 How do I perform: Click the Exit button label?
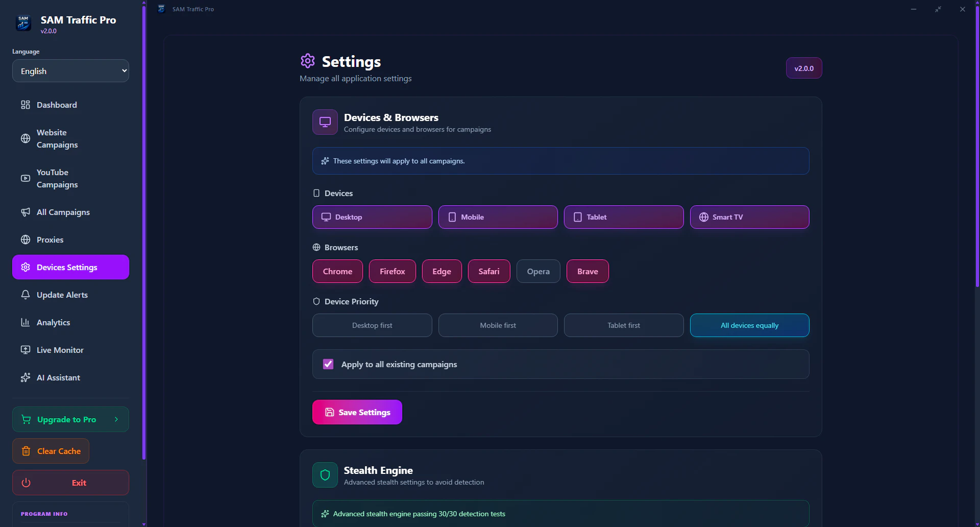79,483
